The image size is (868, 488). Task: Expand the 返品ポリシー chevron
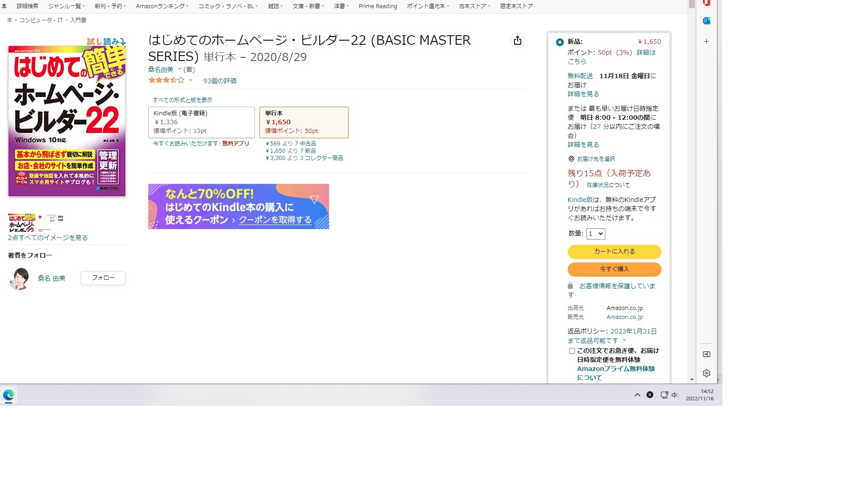point(624,340)
